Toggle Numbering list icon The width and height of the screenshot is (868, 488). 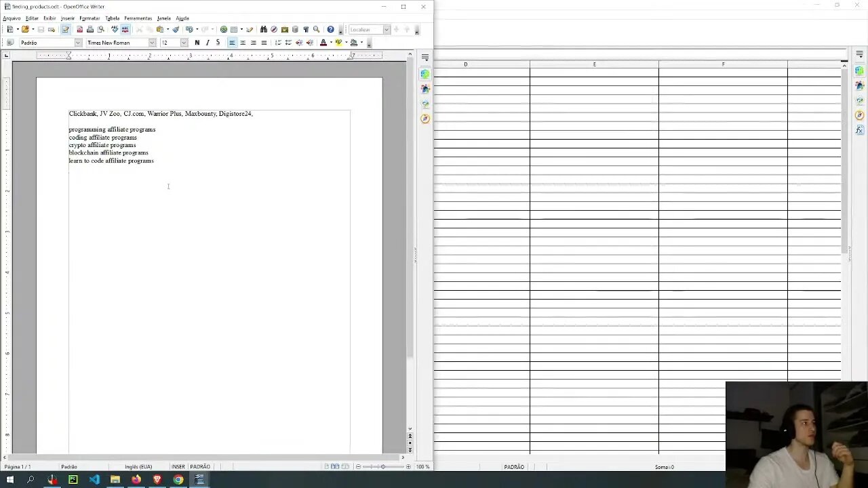click(278, 42)
